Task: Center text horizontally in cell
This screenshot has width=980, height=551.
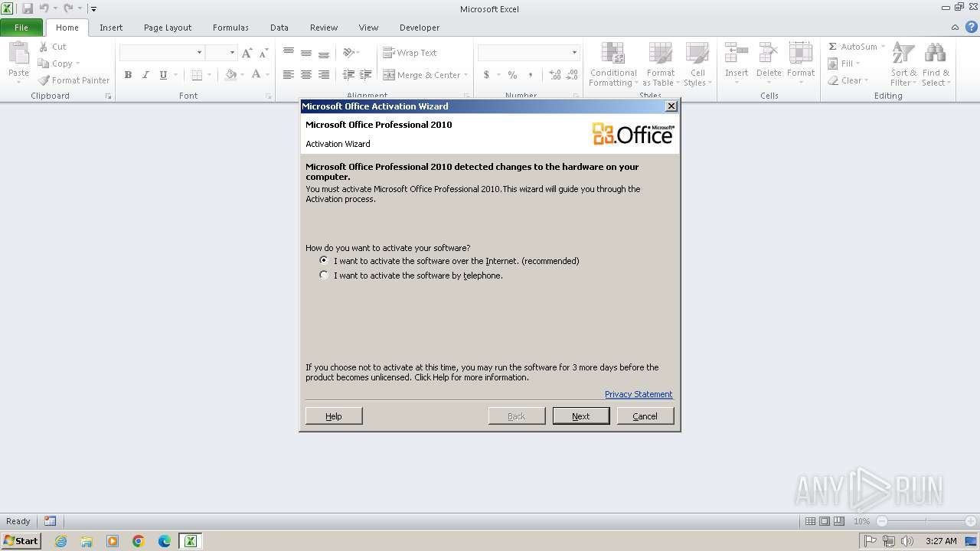Action: 306,75
